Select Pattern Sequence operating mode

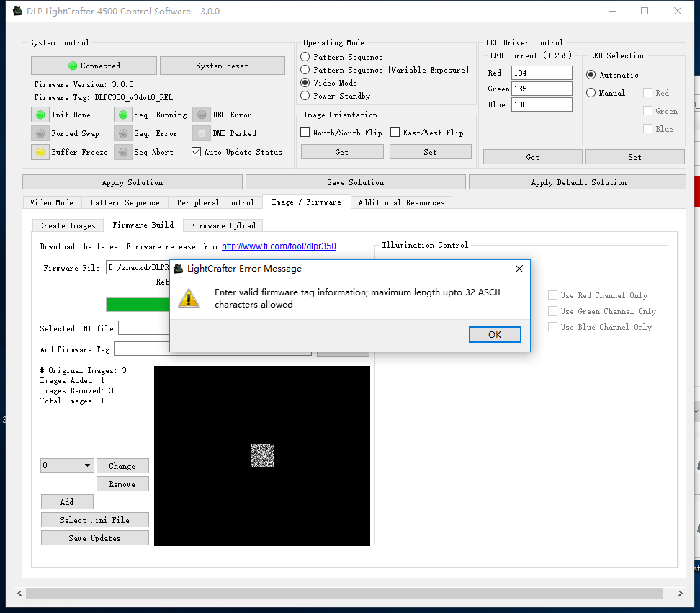[306, 57]
